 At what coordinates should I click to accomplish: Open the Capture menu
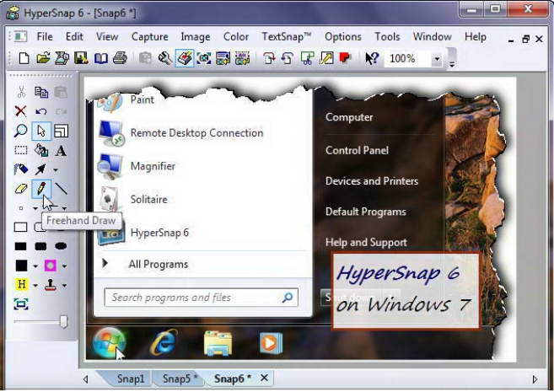pos(149,37)
